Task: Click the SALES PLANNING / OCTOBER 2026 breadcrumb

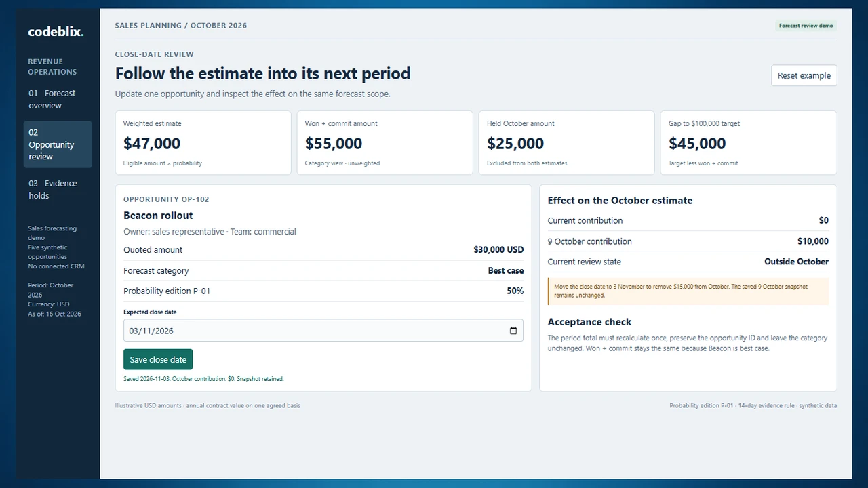Action: 181,26
